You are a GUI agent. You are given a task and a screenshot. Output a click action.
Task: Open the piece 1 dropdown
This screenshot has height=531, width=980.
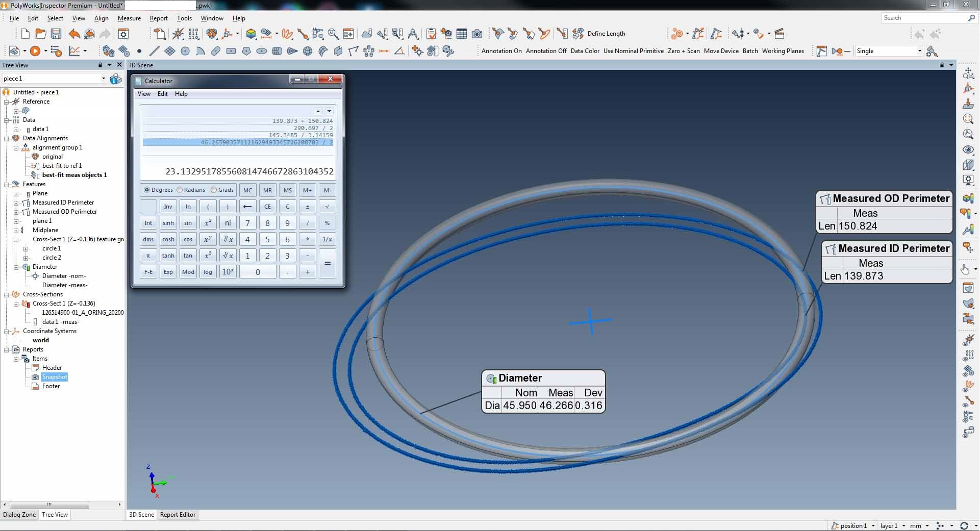tap(103, 79)
